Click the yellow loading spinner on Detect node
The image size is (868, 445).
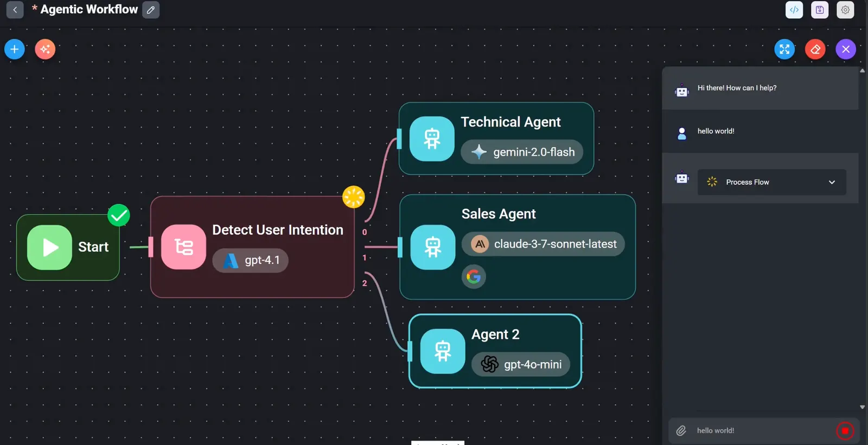tap(354, 197)
